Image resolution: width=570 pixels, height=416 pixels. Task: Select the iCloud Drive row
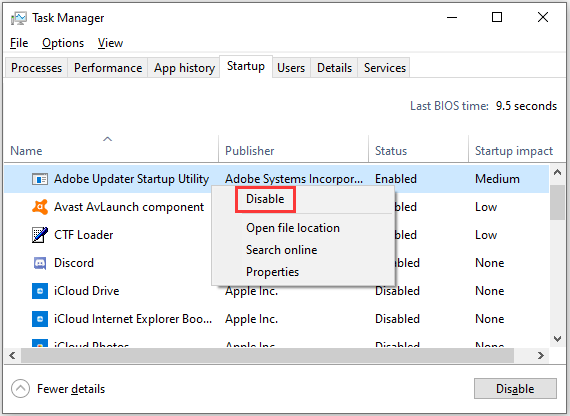click(277, 291)
